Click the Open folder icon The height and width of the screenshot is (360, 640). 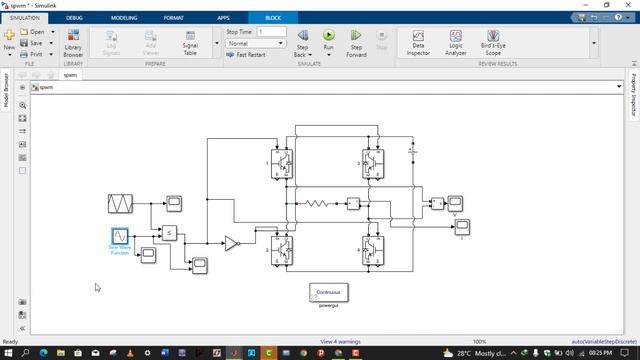(x=24, y=32)
